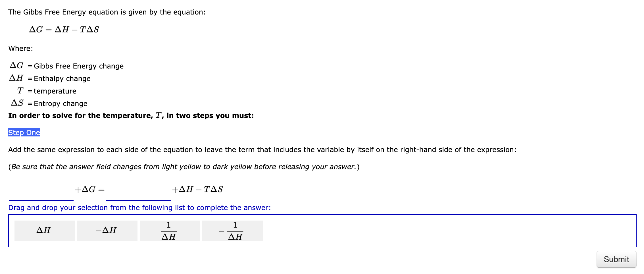Click the left answer field before +ΔG

[41, 201]
